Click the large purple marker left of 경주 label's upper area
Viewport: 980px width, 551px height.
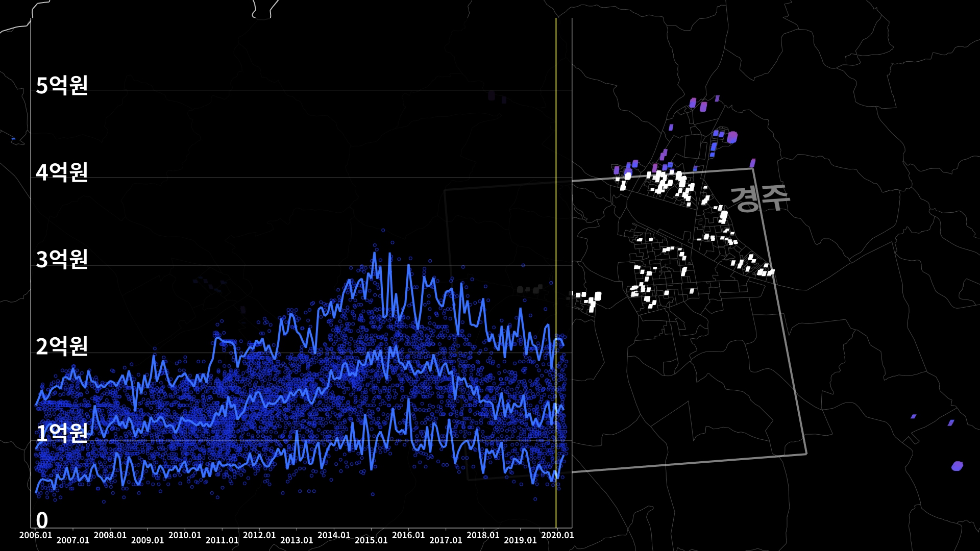pyautogui.click(x=732, y=137)
